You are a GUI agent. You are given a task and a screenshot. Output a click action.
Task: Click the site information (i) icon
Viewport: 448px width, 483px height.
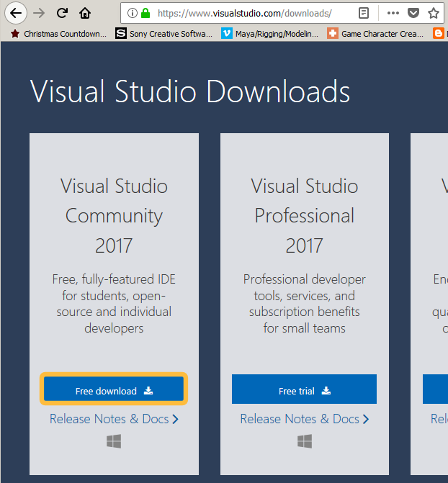(133, 13)
